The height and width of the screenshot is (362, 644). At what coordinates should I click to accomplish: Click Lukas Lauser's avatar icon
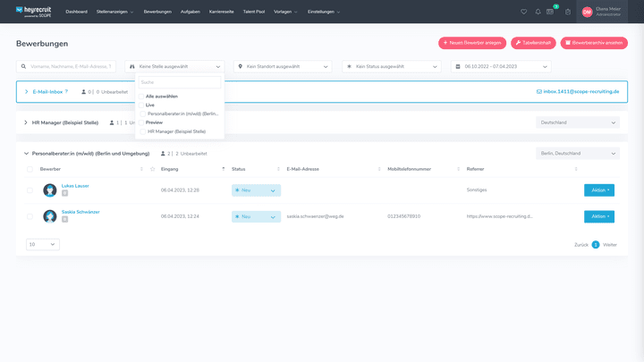(50, 189)
